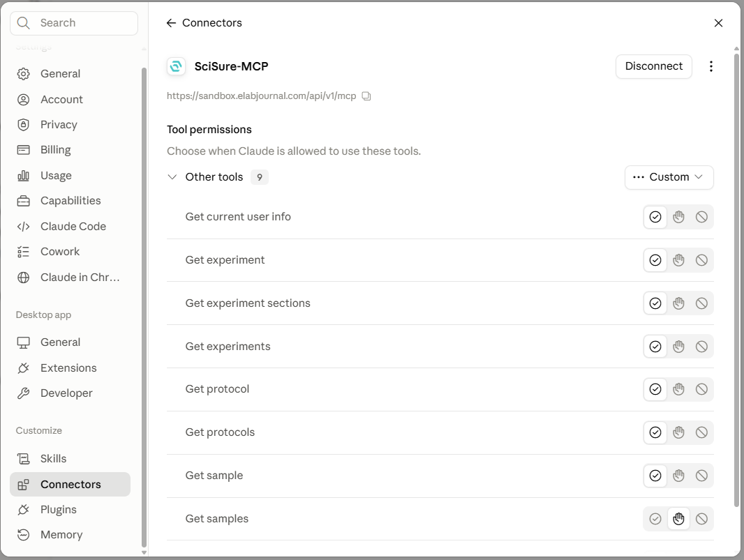Copy the MCP URL with the copy icon
This screenshot has height=560, width=744.
pos(366,96)
